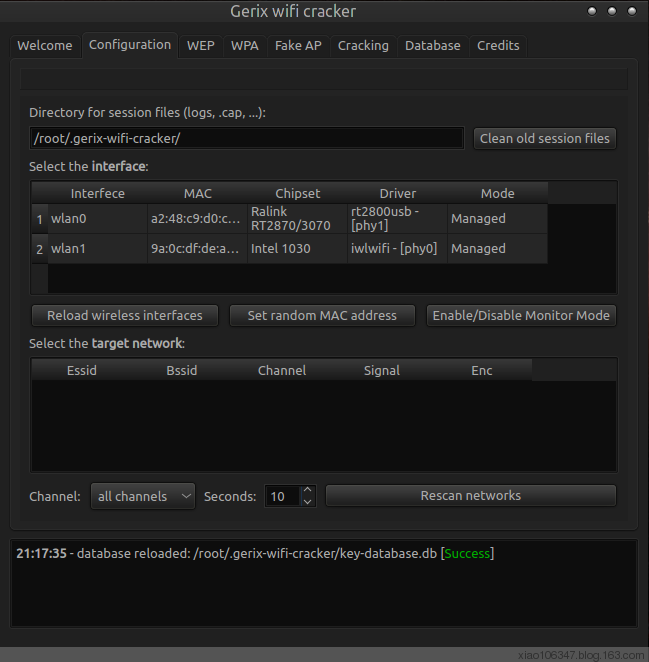Screen dimensions: 649x662
Task: Clean old session files
Action: tap(545, 138)
